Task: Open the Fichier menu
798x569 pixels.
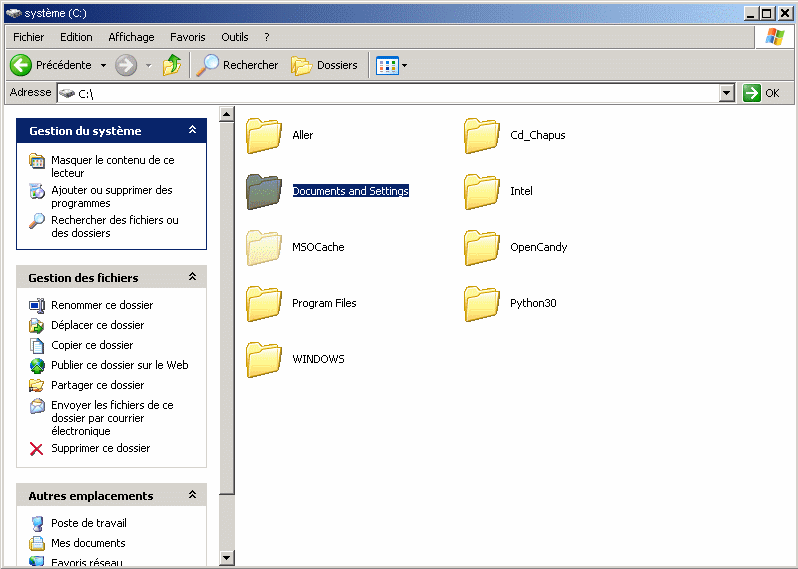Action: (x=28, y=37)
